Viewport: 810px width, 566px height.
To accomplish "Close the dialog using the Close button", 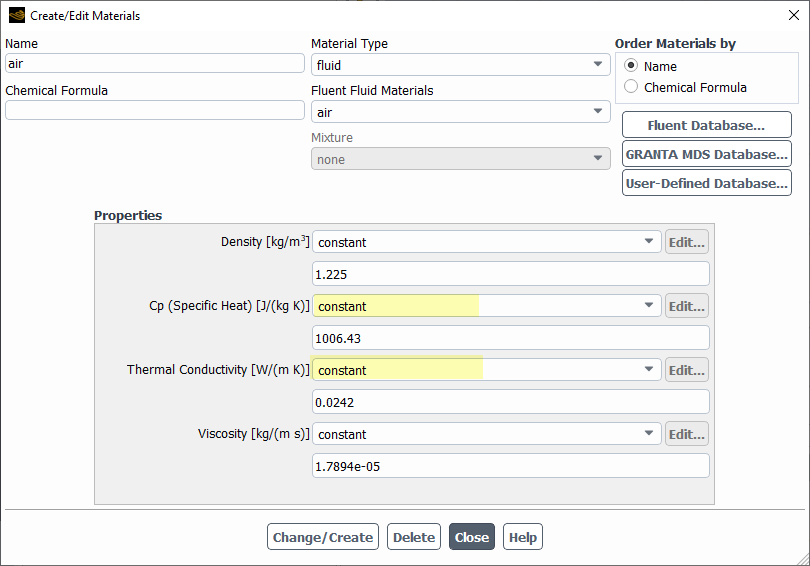I will pos(472,537).
